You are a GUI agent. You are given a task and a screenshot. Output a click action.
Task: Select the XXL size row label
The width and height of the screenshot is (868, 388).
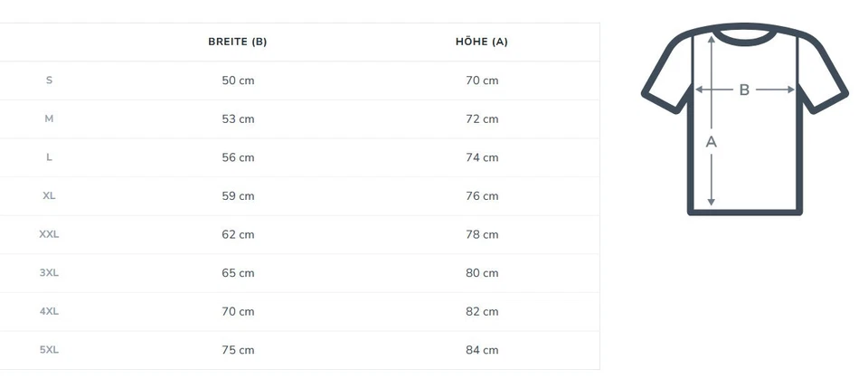click(x=49, y=234)
